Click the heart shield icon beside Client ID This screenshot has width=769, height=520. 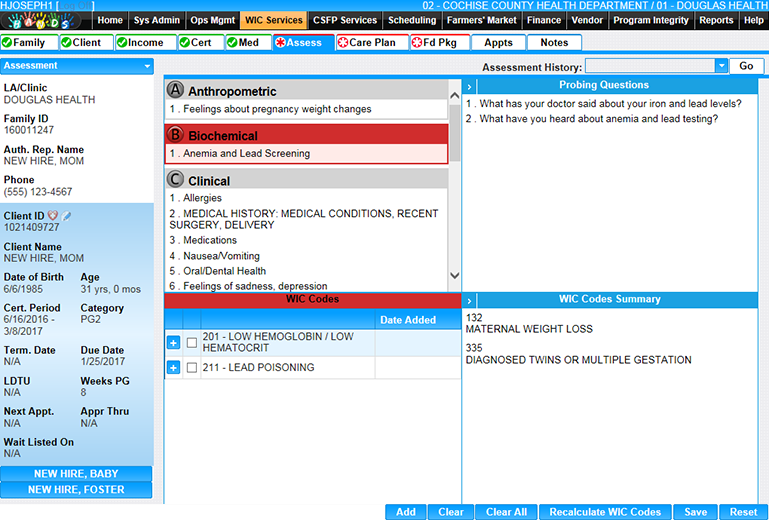point(53,215)
